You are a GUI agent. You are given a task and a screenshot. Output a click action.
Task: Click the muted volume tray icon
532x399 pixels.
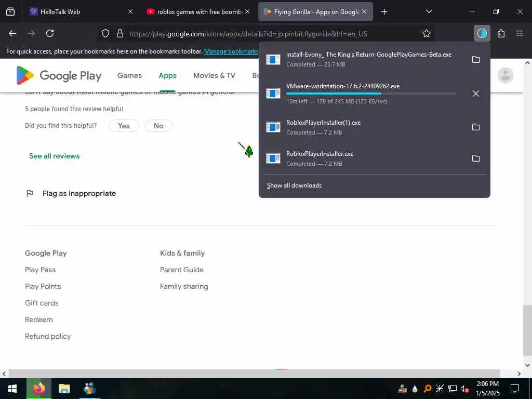464,389
